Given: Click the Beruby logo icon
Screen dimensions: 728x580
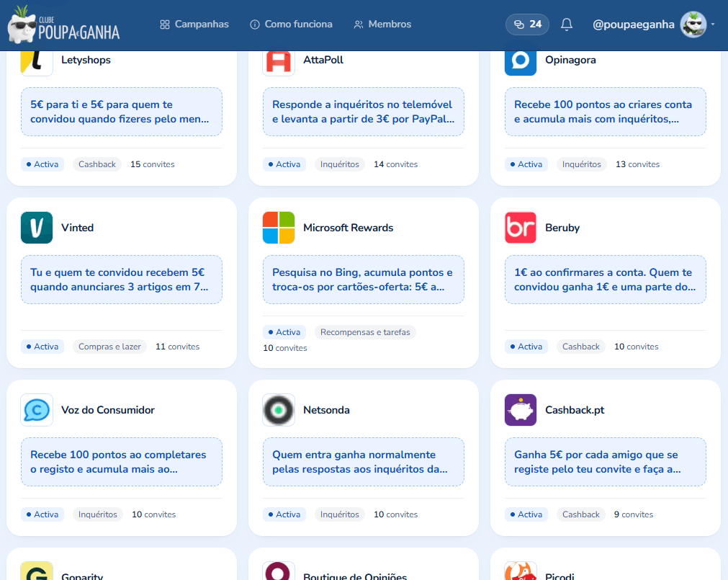Looking at the screenshot, I should [521, 228].
